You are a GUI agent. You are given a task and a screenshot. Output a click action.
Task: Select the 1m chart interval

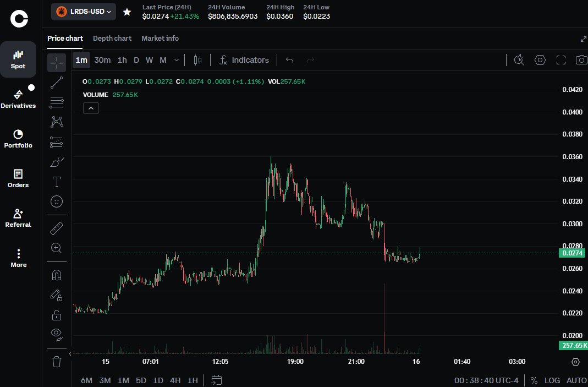81,60
